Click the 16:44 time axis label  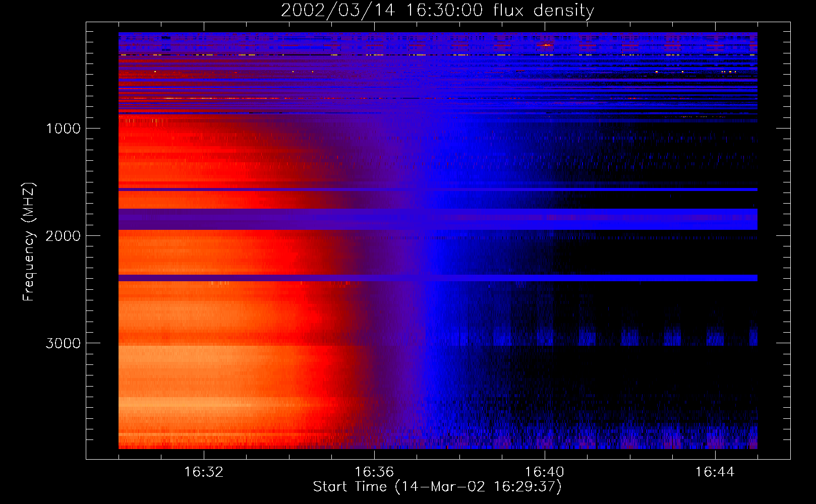click(715, 472)
